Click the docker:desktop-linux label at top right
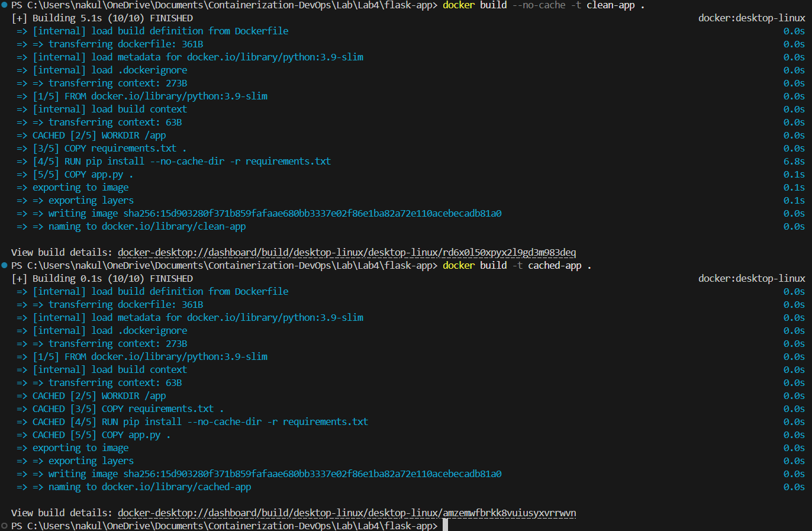 pyautogui.click(x=752, y=18)
